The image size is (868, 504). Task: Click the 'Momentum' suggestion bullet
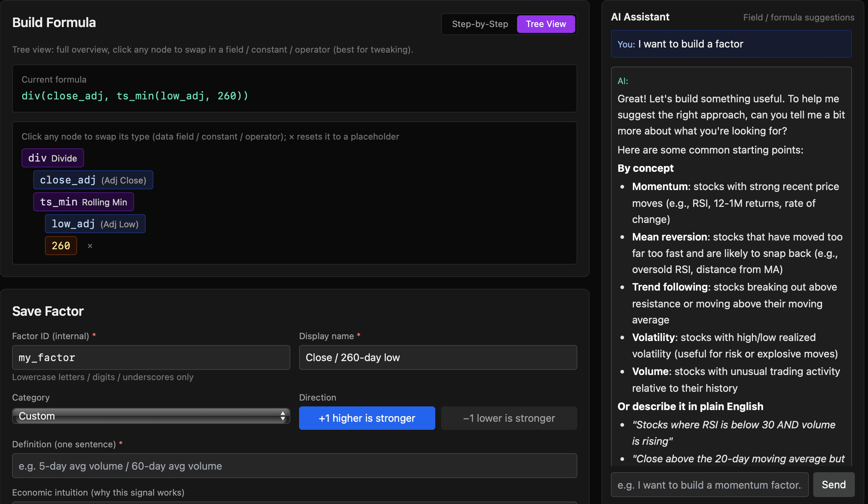click(735, 203)
